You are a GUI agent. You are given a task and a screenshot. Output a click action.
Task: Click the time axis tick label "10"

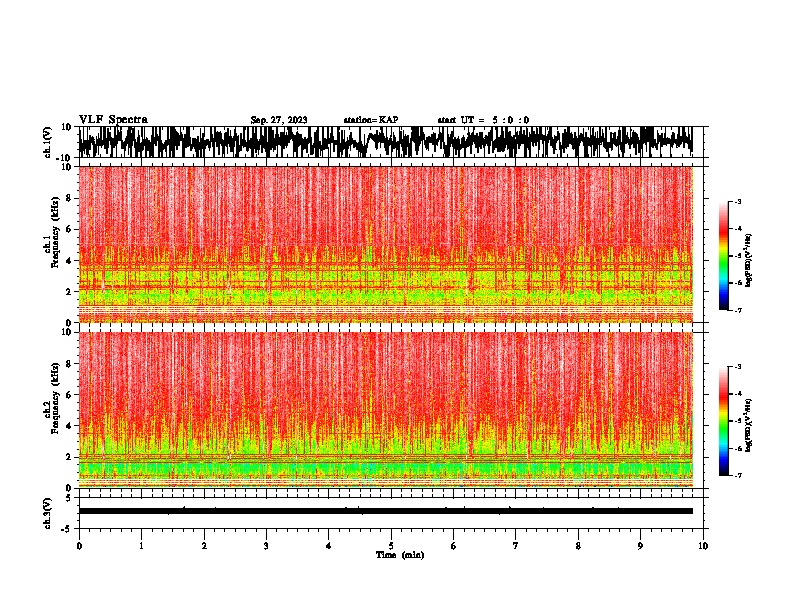[703, 546]
